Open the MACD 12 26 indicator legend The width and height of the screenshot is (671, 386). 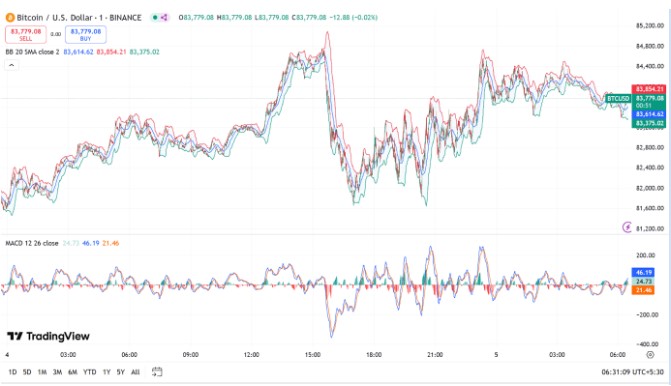coord(32,243)
